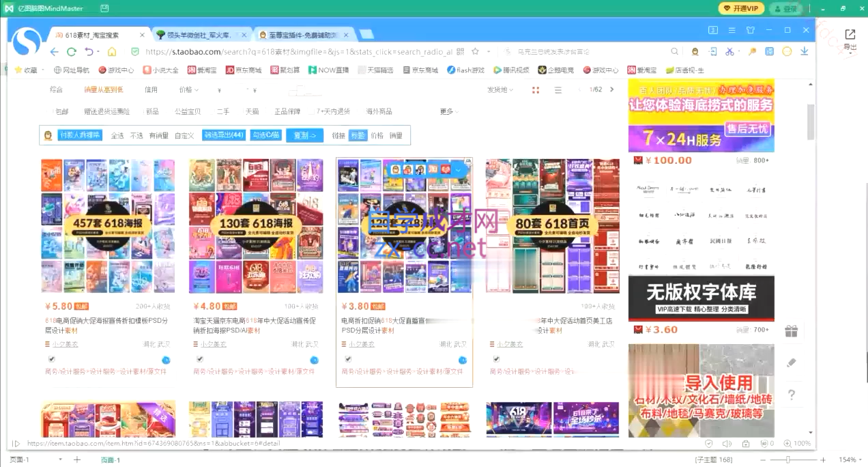Switch to 至尊宝插件 browser tab

coord(304,35)
